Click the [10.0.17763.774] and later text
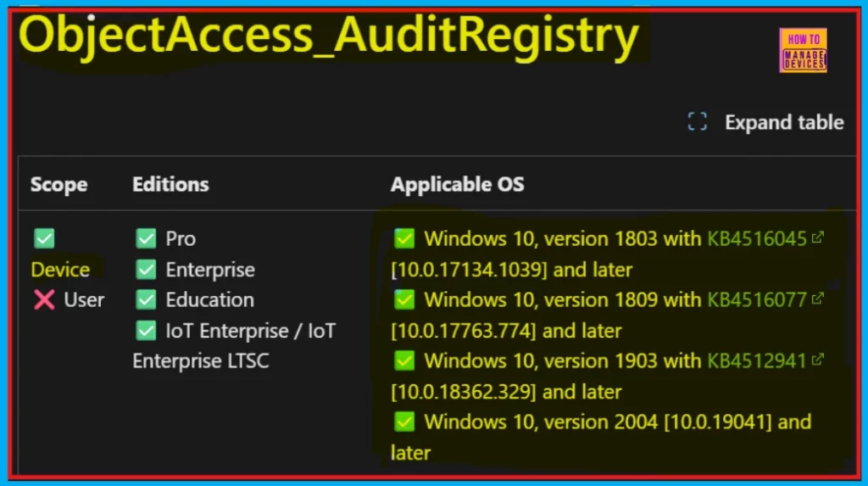868x486 pixels. coord(507,331)
